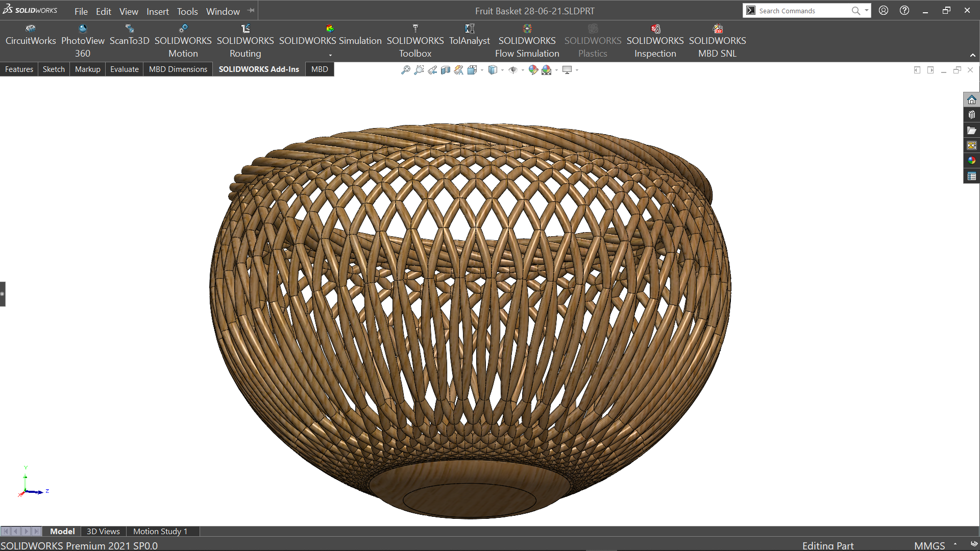Expand the Display Style dropdown arrow
This screenshot has width=980, height=551.
(502, 70)
